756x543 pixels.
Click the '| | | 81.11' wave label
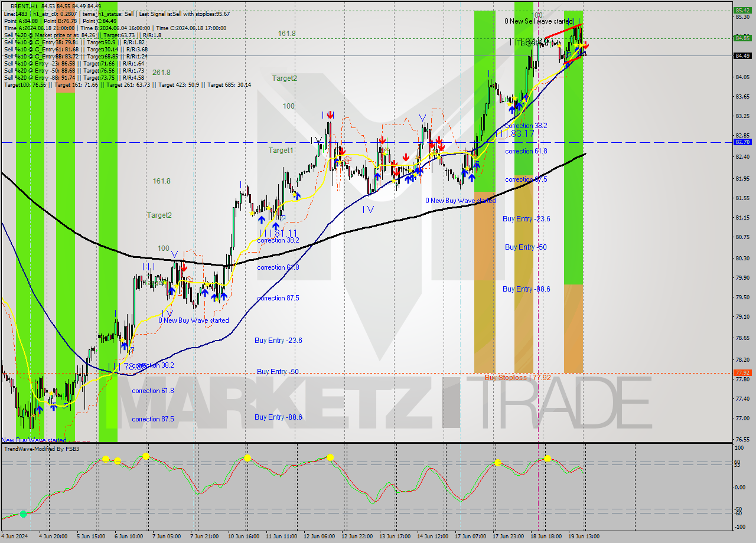pos(278,233)
